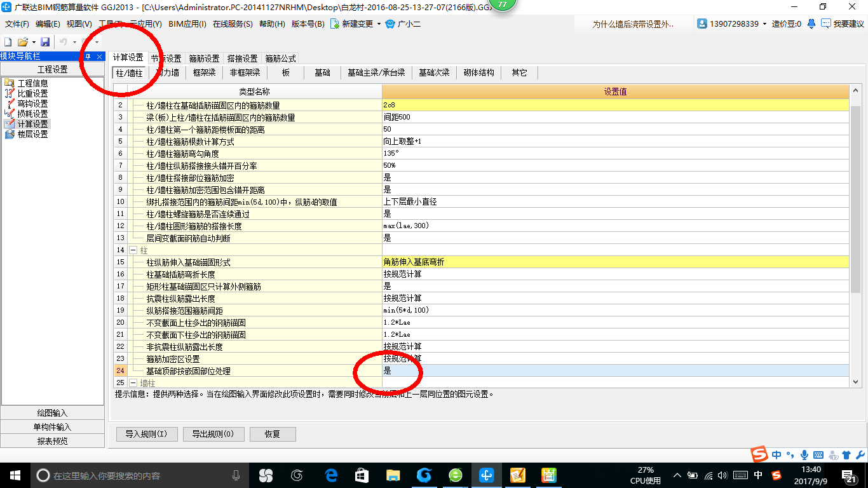Open Windows Start menu

point(15,475)
